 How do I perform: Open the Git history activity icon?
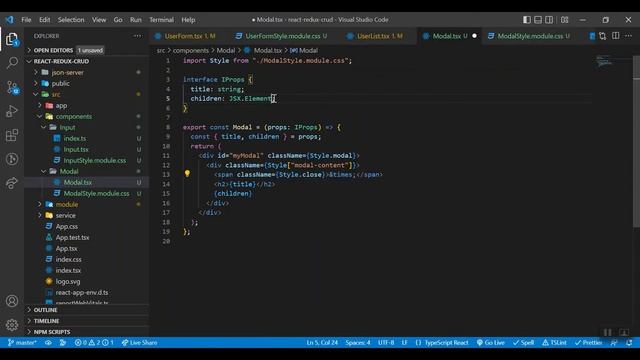point(12,159)
